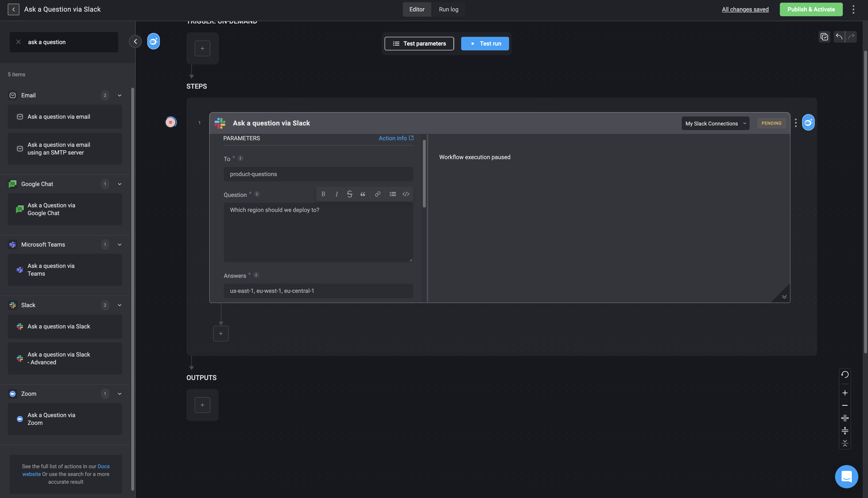Select Ask a question via email action
Viewport: 868px width, 498px height.
(65, 117)
